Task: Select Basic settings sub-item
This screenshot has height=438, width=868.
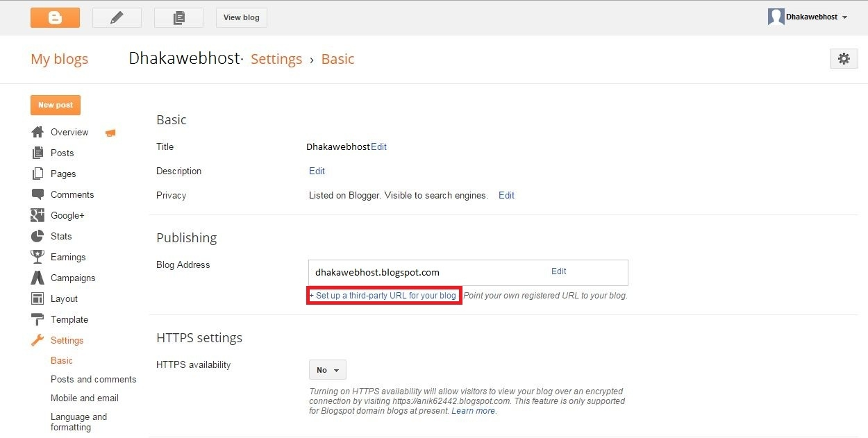Action: (62, 360)
